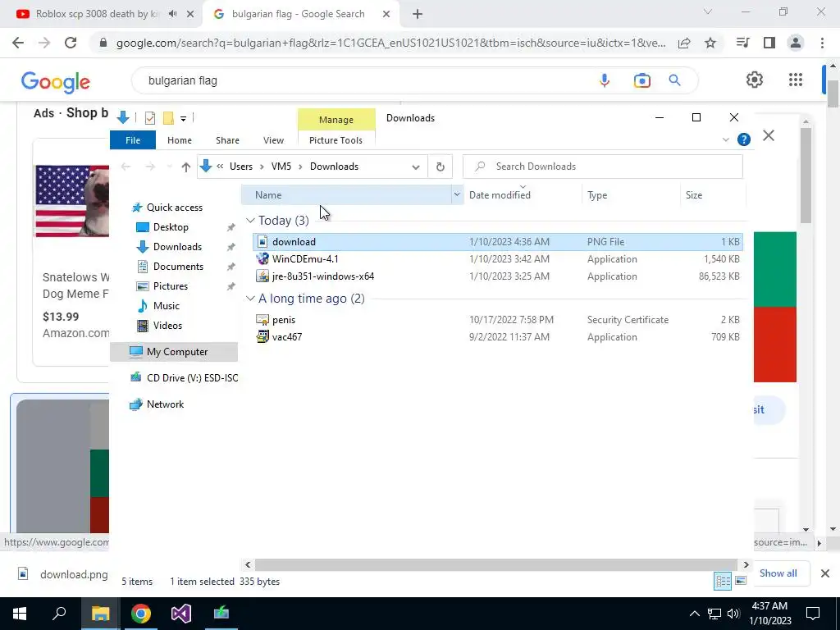840x630 pixels.
Task: Select Desktop in Quick access
Action: pyautogui.click(x=171, y=227)
